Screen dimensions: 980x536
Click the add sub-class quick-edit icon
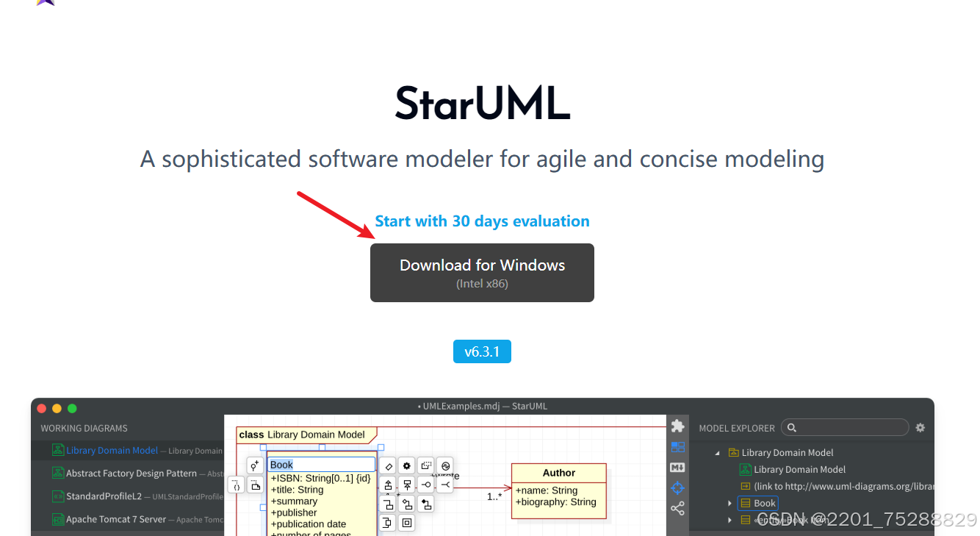388,485
